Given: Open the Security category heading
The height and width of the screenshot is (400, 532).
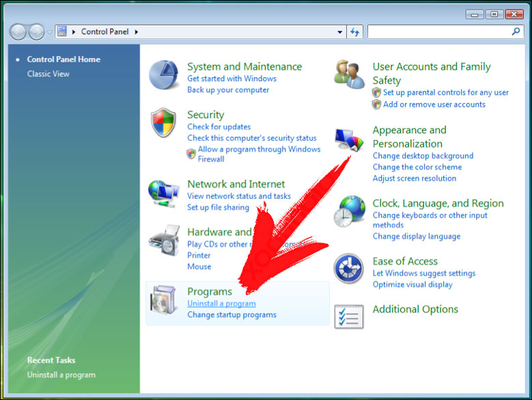Looking at the screenshot, I should pyautogui.click(x=206, y=115).
